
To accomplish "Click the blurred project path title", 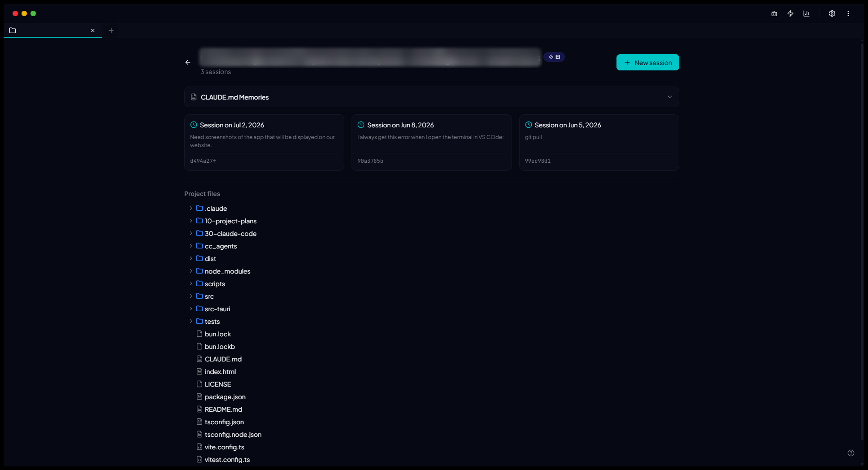I will [370, 57].
